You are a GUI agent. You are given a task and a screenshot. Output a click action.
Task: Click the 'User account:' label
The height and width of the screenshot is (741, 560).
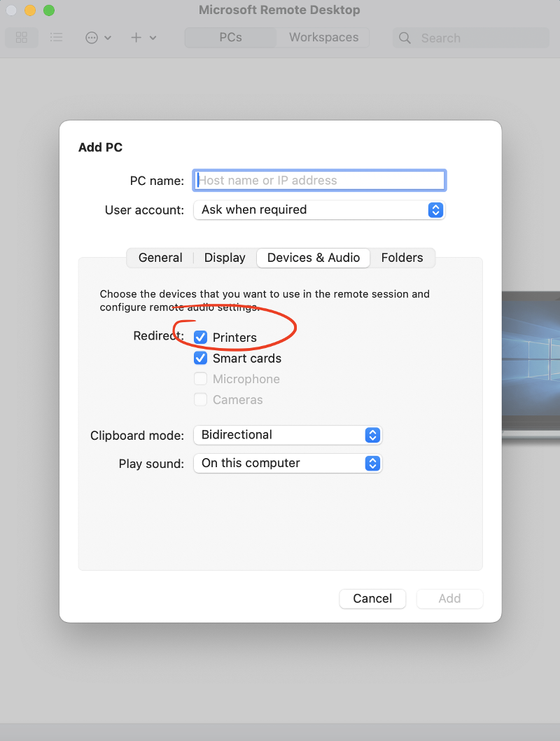tap(144, 210)
